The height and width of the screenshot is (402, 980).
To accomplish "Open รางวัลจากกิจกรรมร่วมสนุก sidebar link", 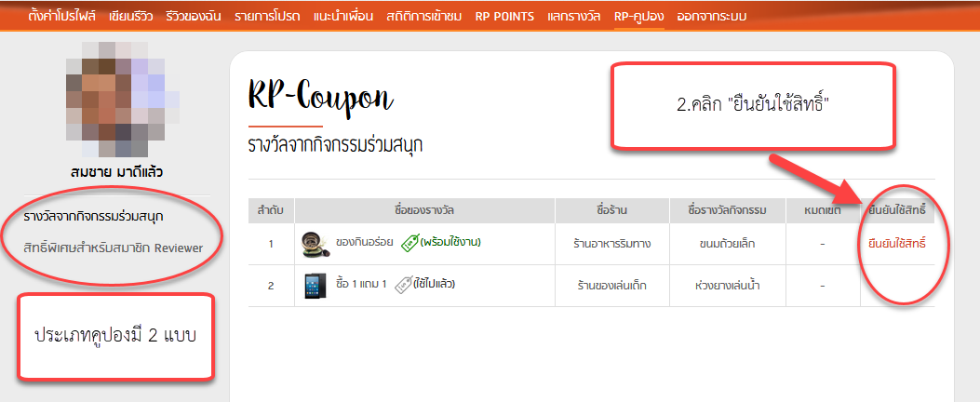I will click(x=93, y=217).
